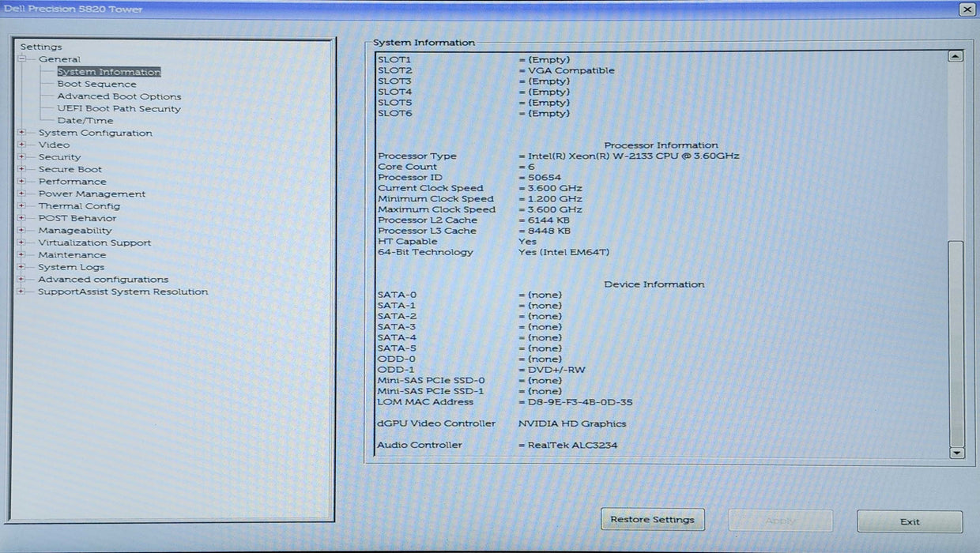Select the General category label
The image size is (980, 553).
(59, 59)
